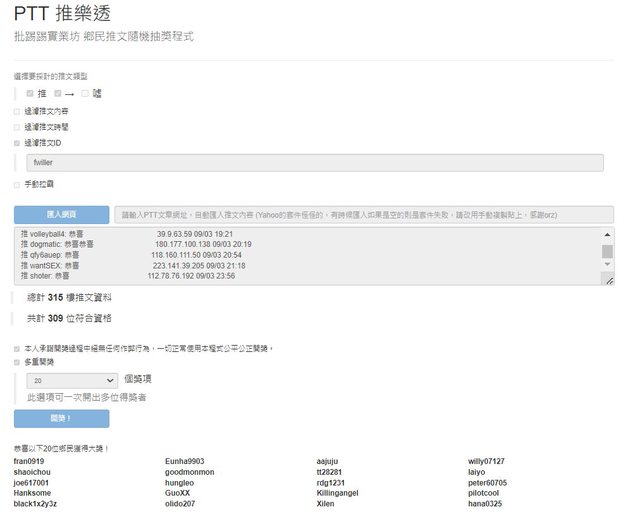Toggle the 噓 comment type checkbox
Image resolution: width=640 pixels, height=514 pixels.
(86, 93)
